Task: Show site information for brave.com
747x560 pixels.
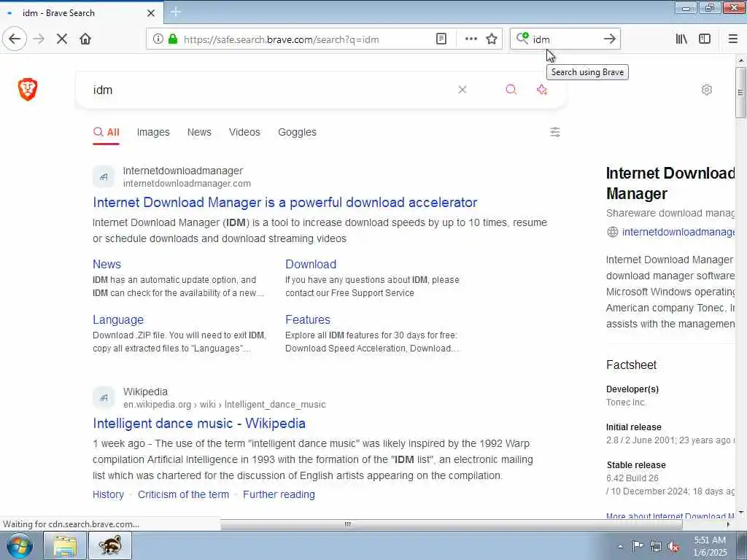Action: tap(158, 39)
